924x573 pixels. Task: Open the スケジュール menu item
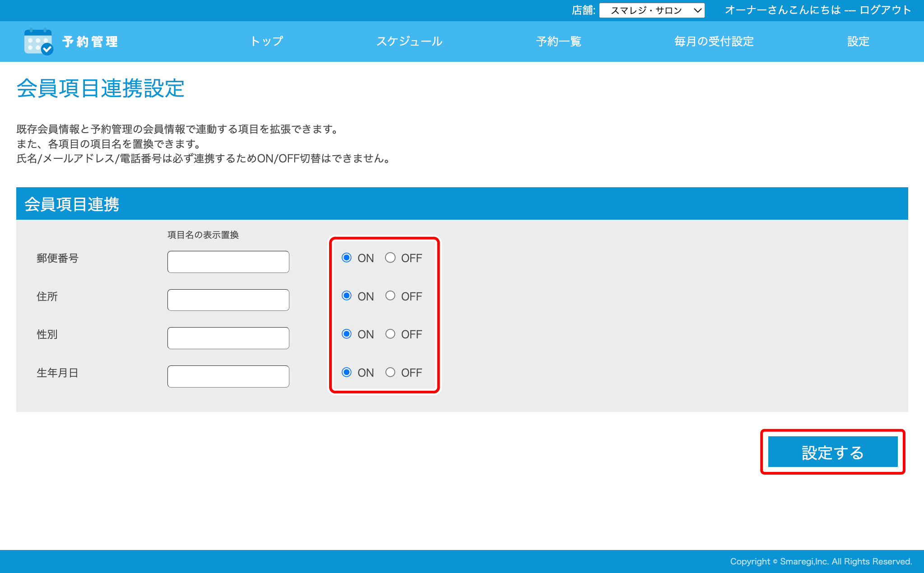pos(409,42)
